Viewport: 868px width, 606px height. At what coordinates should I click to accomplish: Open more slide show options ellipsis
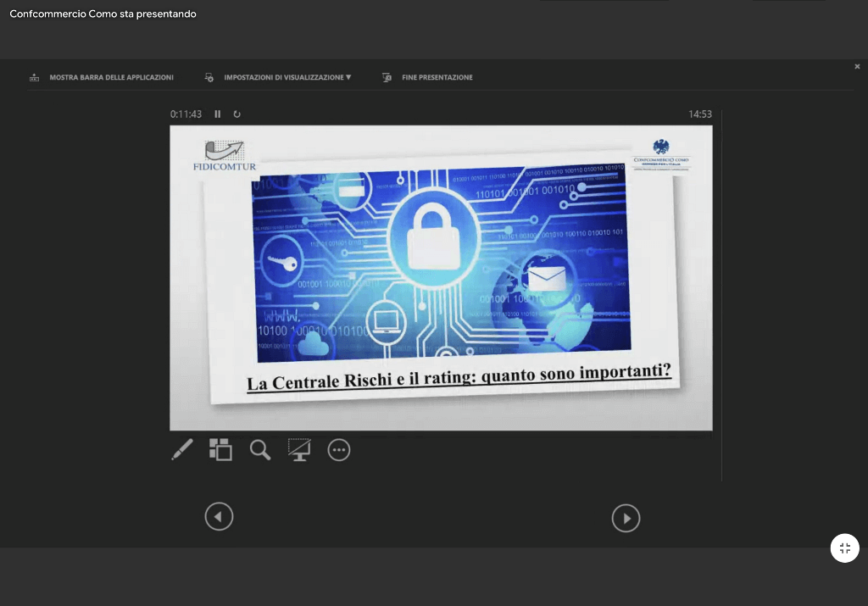click(339, 450)
